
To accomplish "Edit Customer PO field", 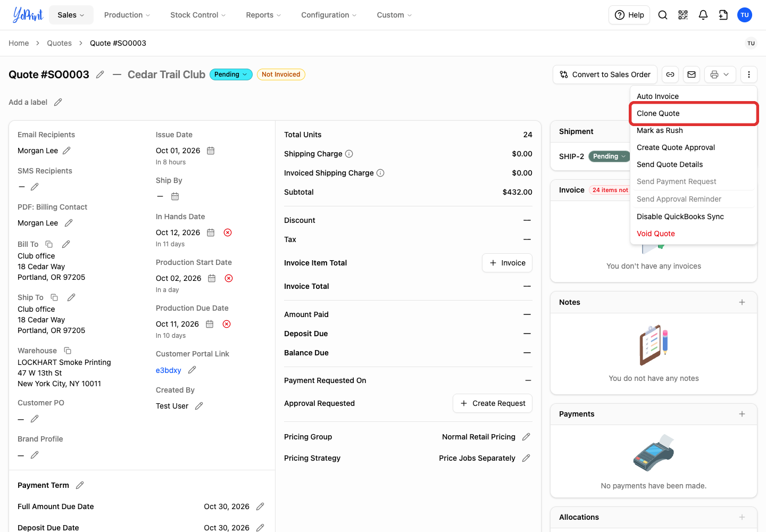I will click(x=35, y=419).
